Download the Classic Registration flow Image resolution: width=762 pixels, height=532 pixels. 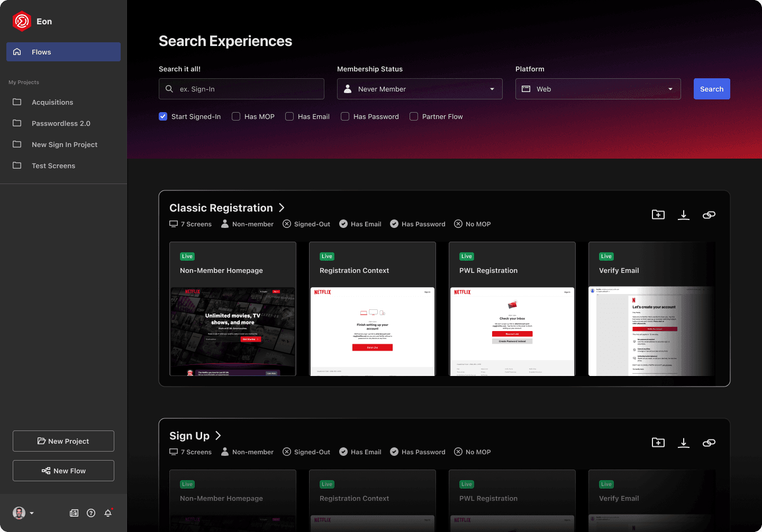click(684, 214)
